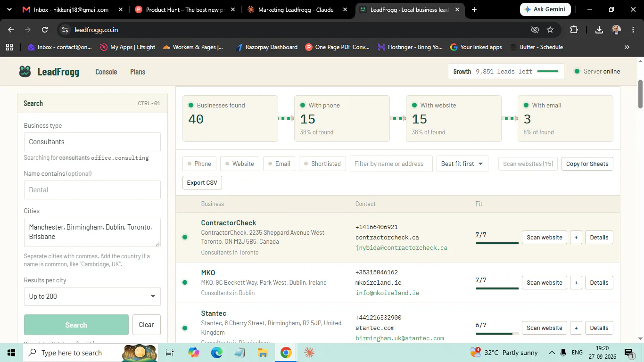Click the Name contains input field
This screenshot has height=362, width=644.
(x=92, y=190)
